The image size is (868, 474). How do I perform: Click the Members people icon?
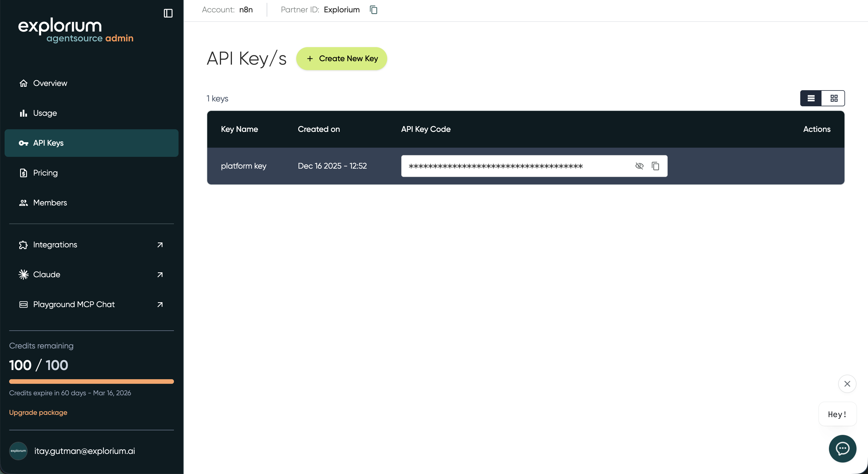point(23,203)
